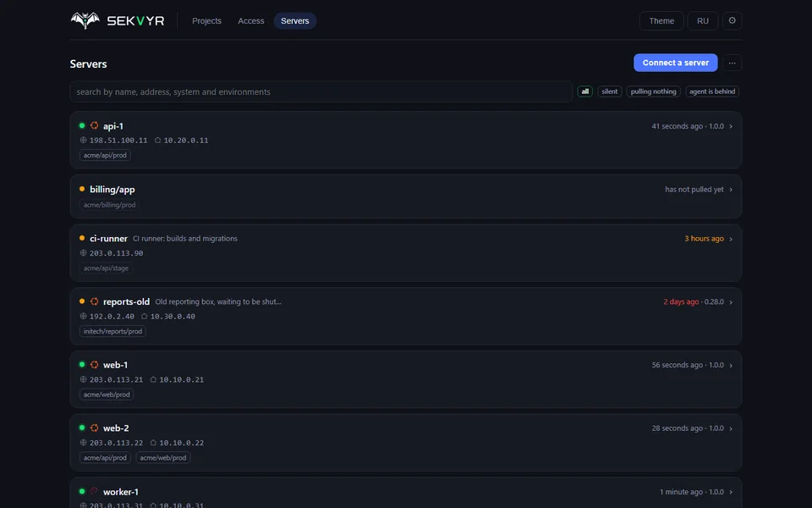
Task: Click the globe icon next to 203.0.113.90
Action: click(x=83, y=253)
